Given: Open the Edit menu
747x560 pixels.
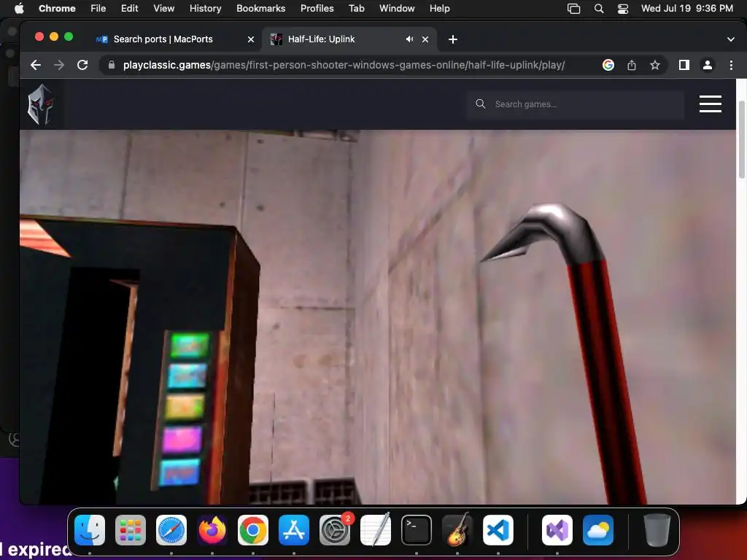Looking at the screenshot, I should pos(129,9).
